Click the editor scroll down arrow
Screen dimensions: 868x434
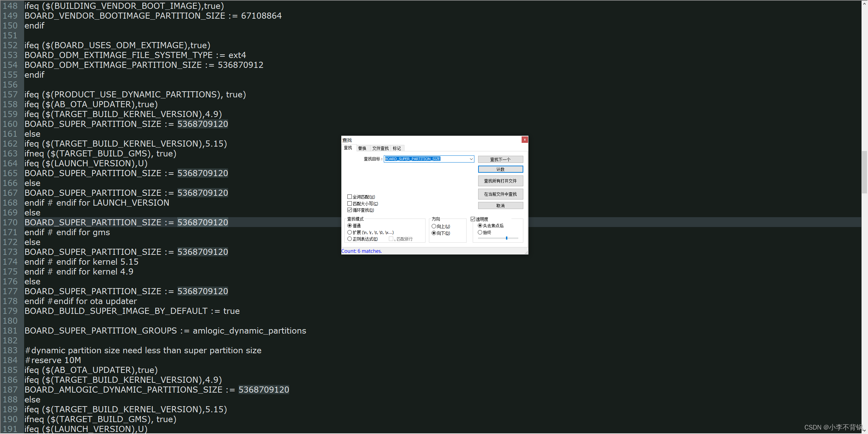(x=865, y=431)
